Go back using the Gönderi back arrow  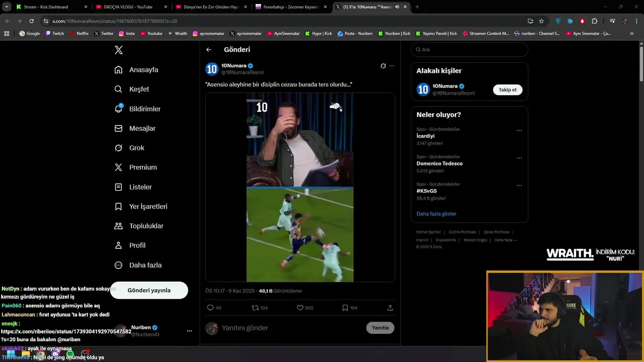coord(209,49)
